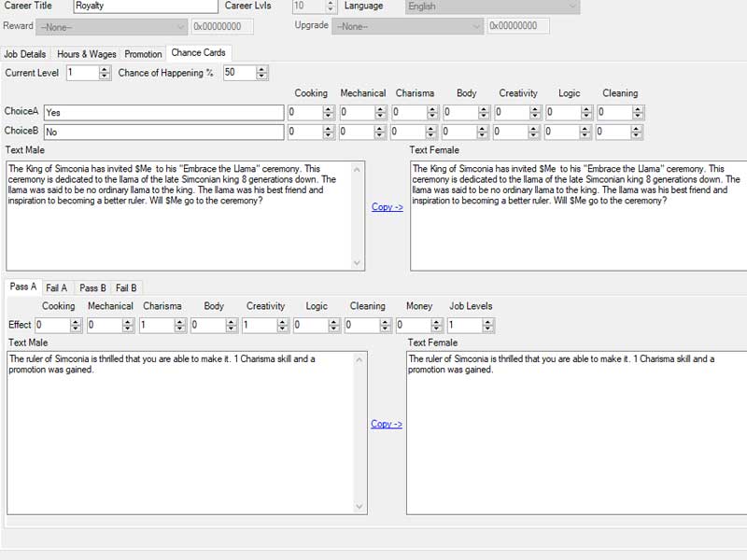Image resolution: width=747 pixels, height=560 pixels.
Task: Switch to the Job Details tab
Action: [25, 54]
